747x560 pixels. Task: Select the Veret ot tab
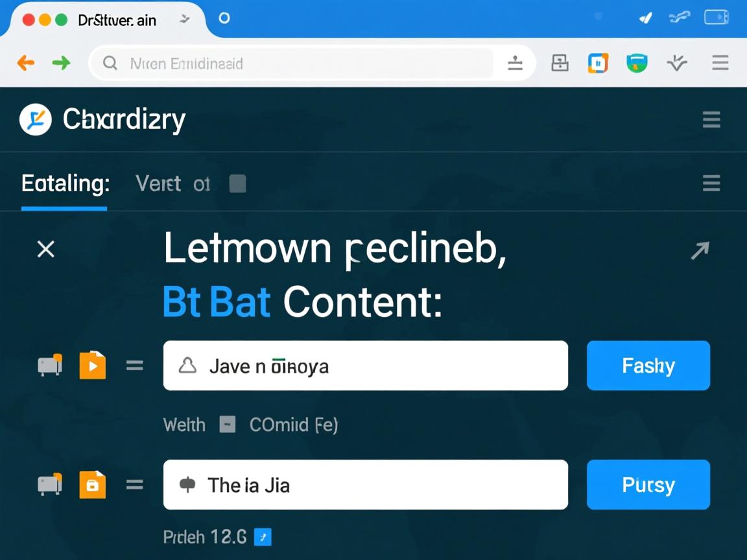click(x=172, y=184)
